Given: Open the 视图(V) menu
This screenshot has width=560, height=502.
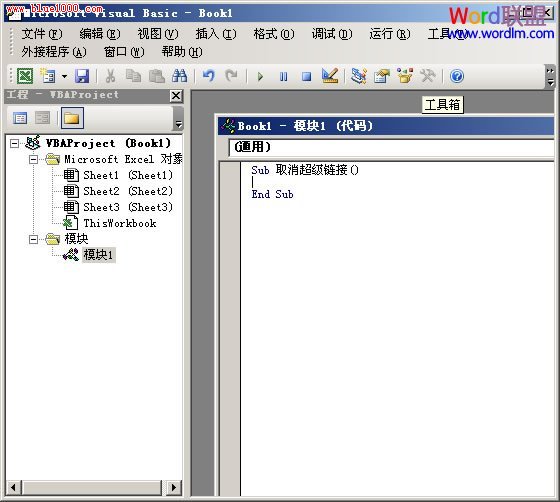Looking at the screenshot, I should point(158,34).
